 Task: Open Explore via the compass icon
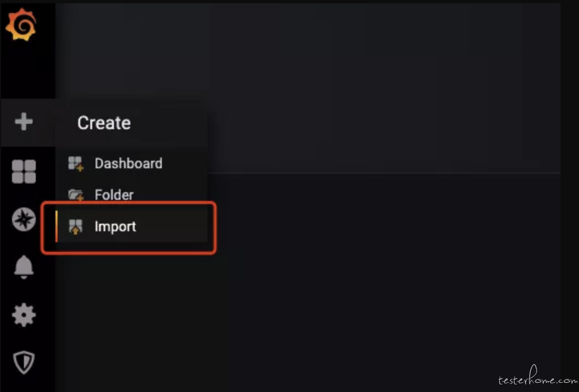click(24, 219)
